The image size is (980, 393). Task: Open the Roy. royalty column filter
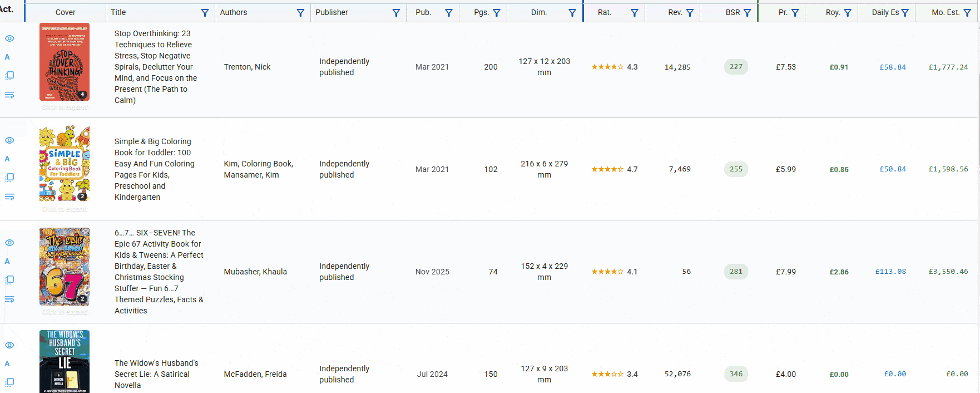[847, 12]
